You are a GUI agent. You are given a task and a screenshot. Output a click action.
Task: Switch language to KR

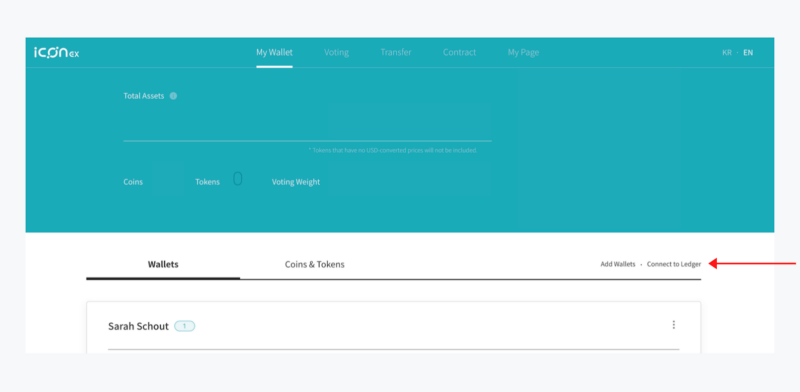click(x=727, y=53)
